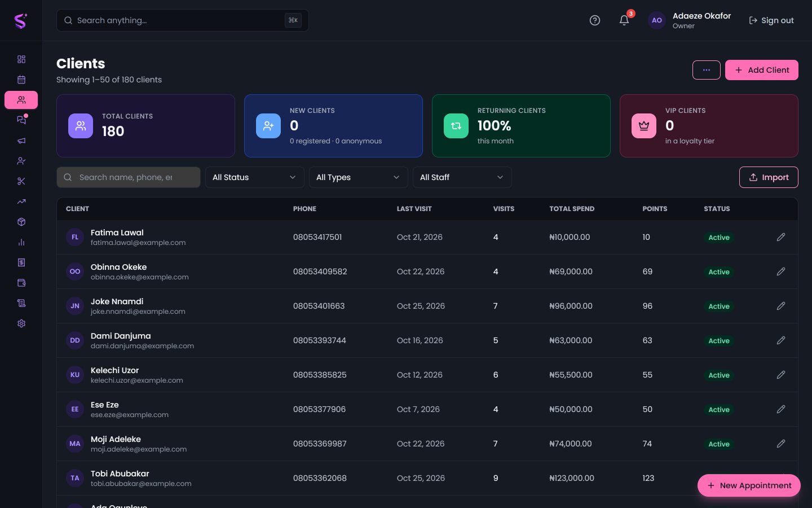Open the settings gear icon in sidebar

click(21, 323)
